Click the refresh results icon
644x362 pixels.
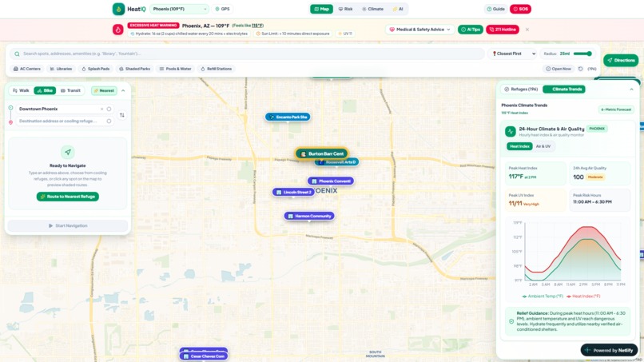580,69
